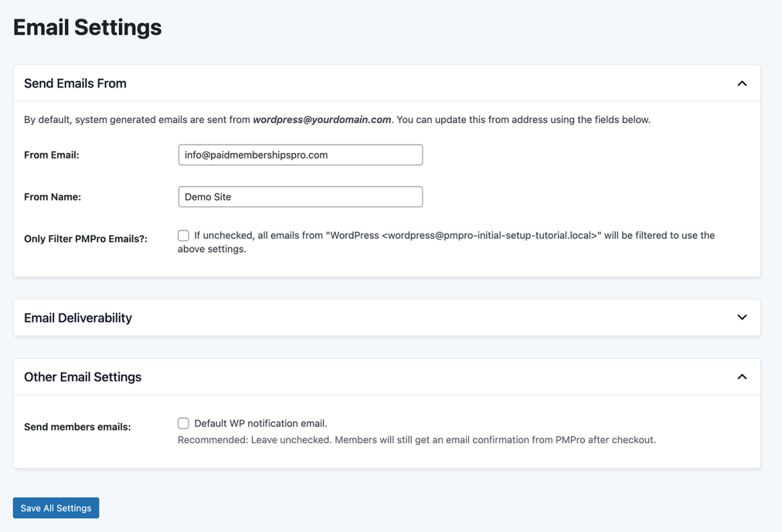The height and width of the screenshot is (532, 782).
Task: Click the bold wordpress@yourdomain.com text
Action: [322, 119]
